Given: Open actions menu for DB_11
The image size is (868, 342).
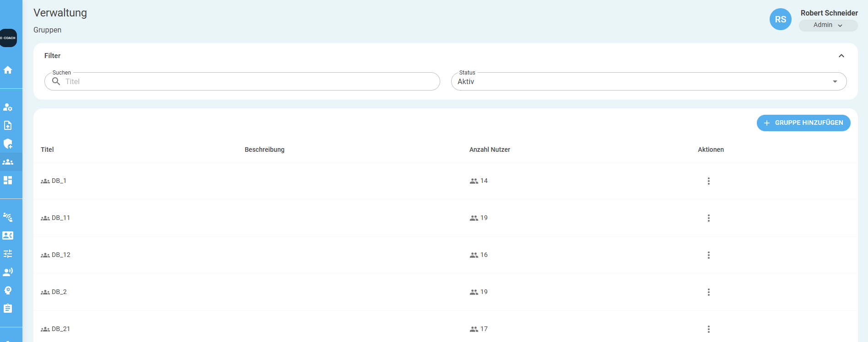Looking at the screenshot, I should pyautogui.click(x=709, y=218).
